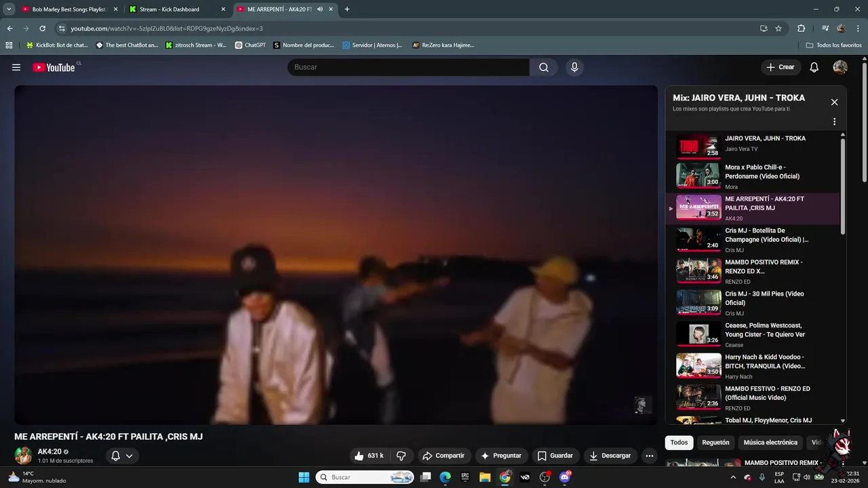Reload the page in Chrome
Image resolution: width=868 pixels, height=488 pixels.
tap(42, 28)
